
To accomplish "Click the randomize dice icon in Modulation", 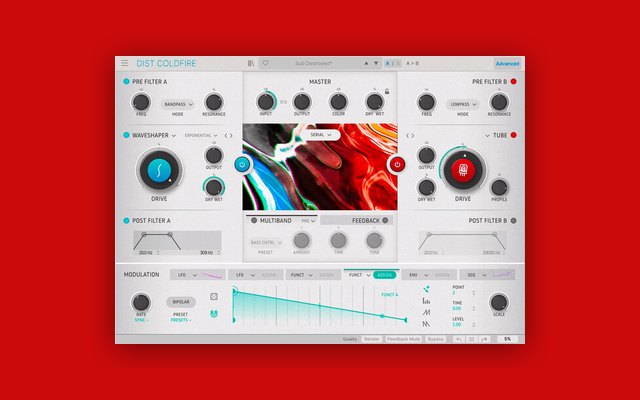I will click(214, 297).
